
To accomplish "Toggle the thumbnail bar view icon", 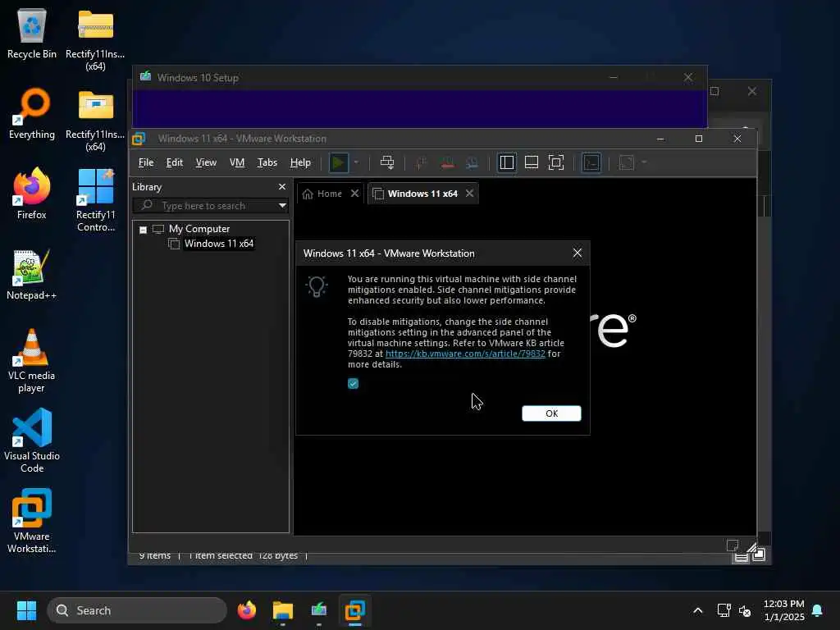I will [532, 162].
